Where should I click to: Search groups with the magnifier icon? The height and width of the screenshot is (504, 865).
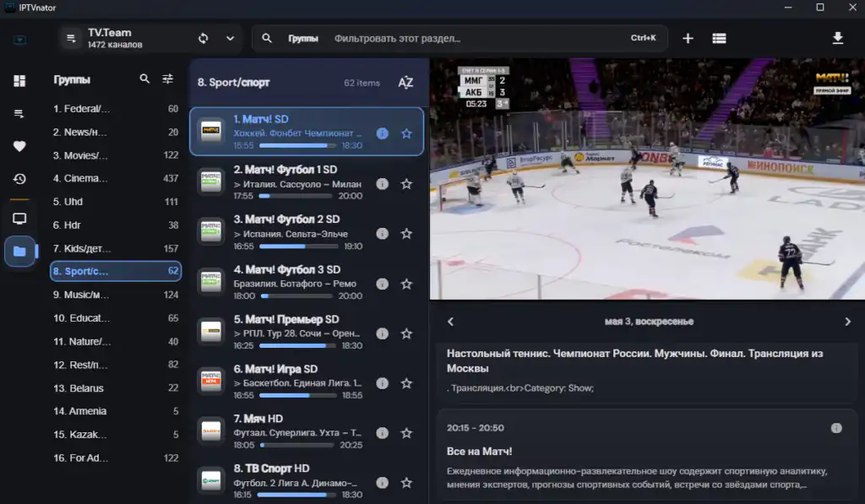(x=144, y=79)
